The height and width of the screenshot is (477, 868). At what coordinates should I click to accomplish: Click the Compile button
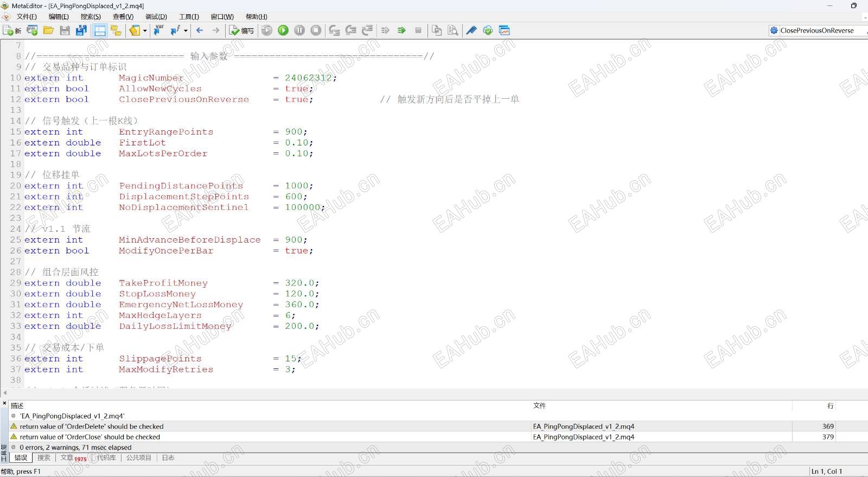tap(242, 30)
